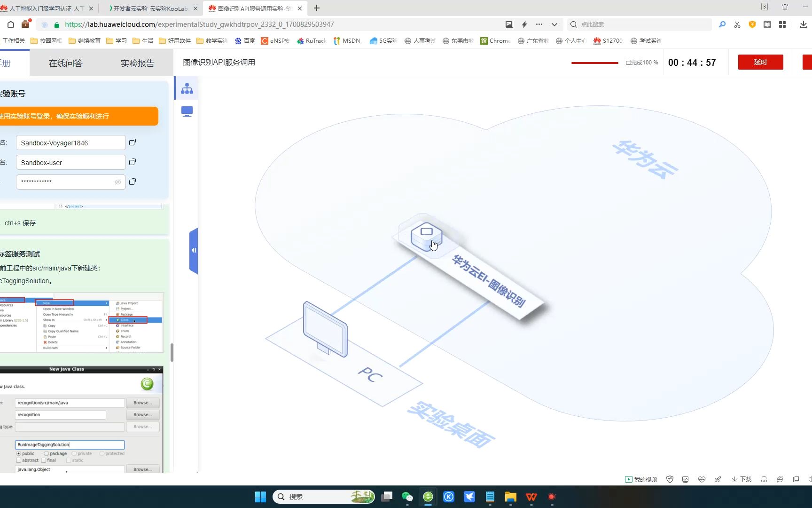
Task: Click the 已完成100% progress bar
Action: pos(595,63)
